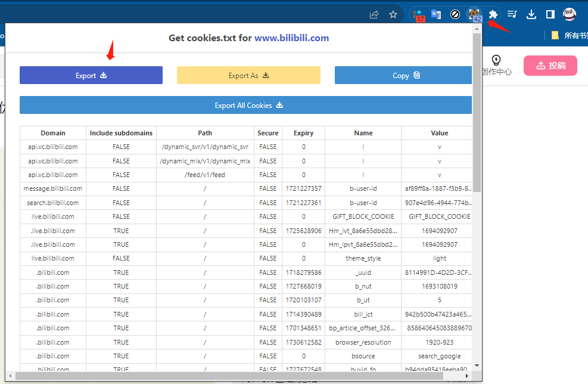Toggle the browser side panel
The height and width of the screenshot is (384, 588).
click(550, 14)
